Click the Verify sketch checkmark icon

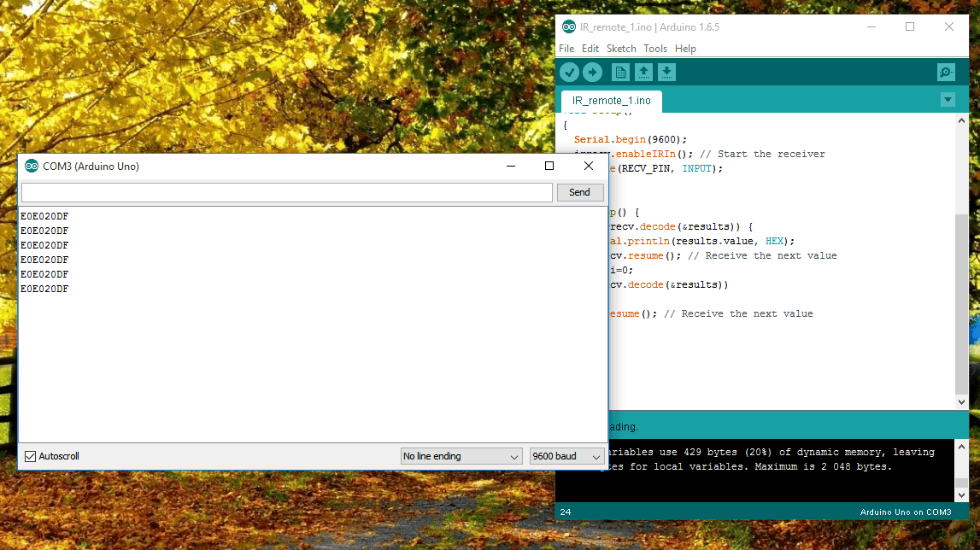pos(569,73)
